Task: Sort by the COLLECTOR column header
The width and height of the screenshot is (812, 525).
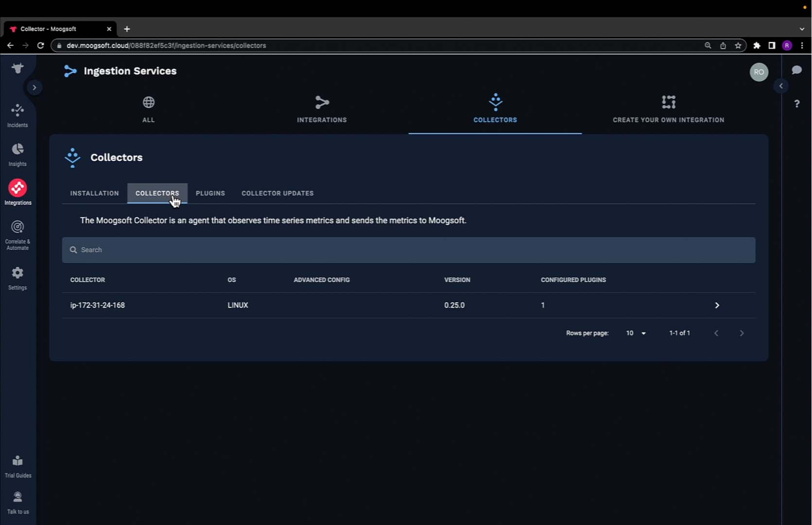Action: click(87, 280)
